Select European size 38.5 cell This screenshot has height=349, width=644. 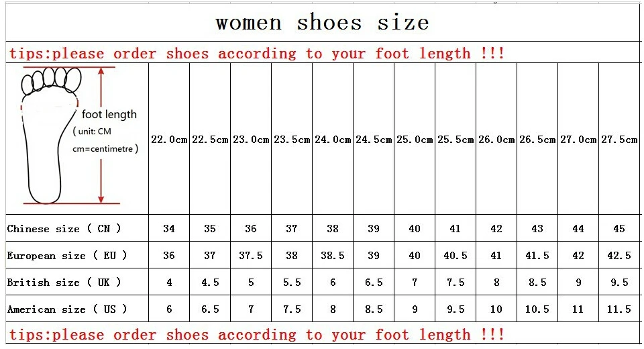pos(333,255)
